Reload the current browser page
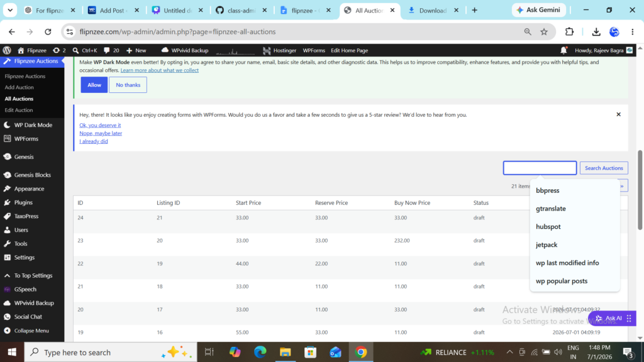The width and height of the screenshot is (644, 362). (x=48, y=31)
